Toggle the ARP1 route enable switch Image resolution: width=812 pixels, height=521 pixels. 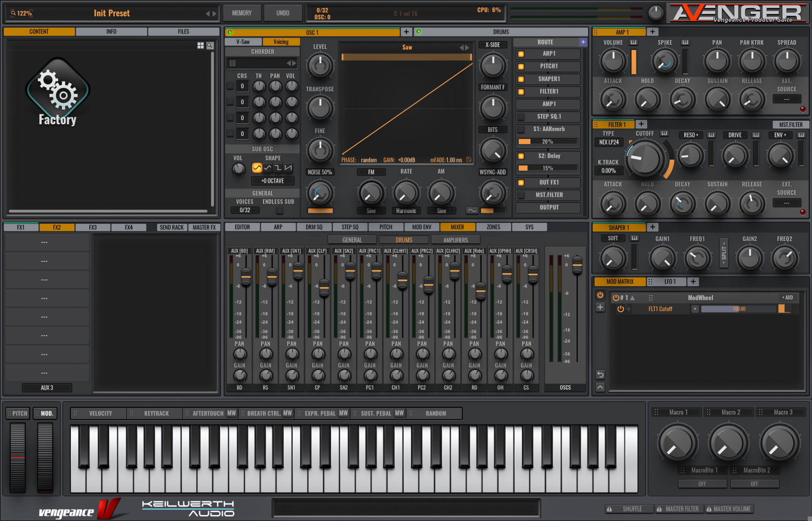click(521, 54)
